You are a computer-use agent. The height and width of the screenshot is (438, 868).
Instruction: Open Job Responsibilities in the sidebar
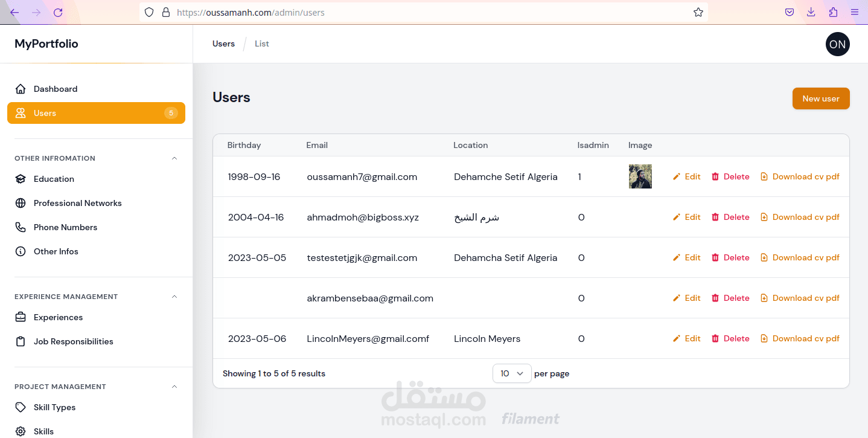pyautogui.click(x=96, y=341)
